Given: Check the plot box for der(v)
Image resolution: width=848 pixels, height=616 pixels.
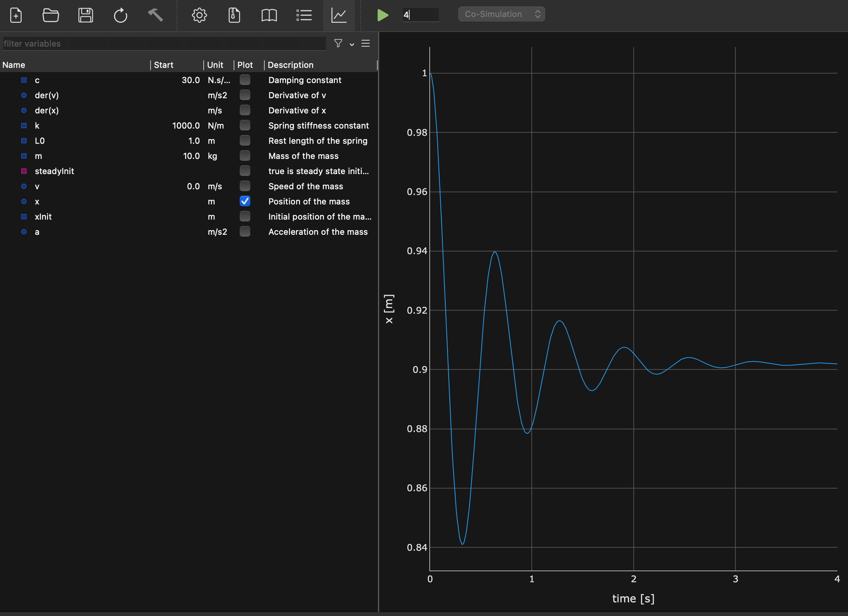Looking at the screenshot, I should [245, 95].
